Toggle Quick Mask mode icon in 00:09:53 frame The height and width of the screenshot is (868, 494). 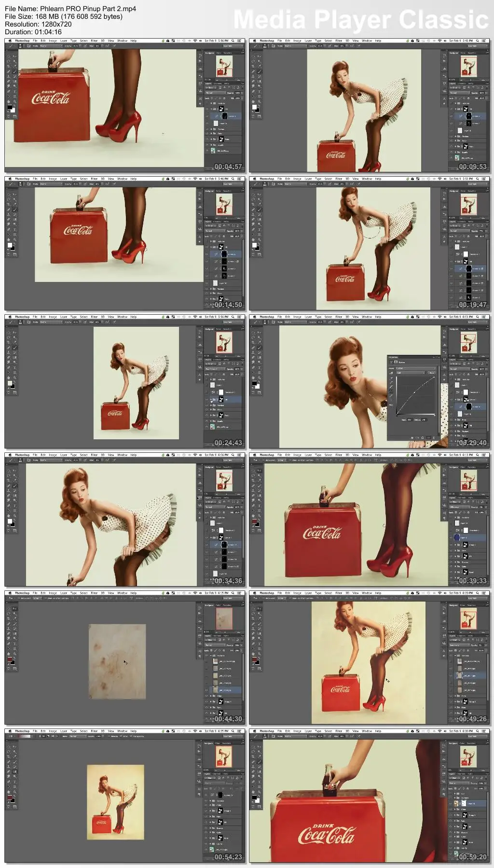tap(253, 116)
